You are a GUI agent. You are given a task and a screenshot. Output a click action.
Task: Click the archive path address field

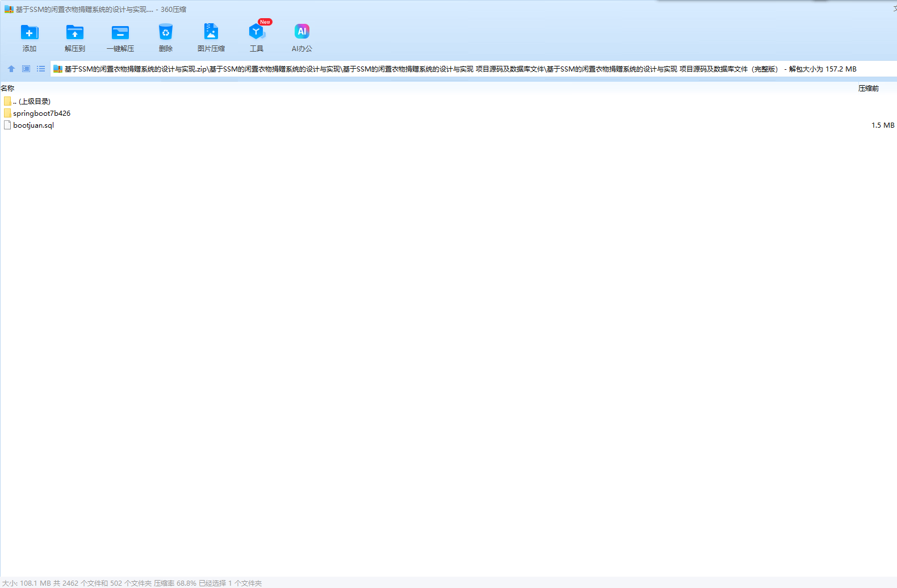point(473,69)
